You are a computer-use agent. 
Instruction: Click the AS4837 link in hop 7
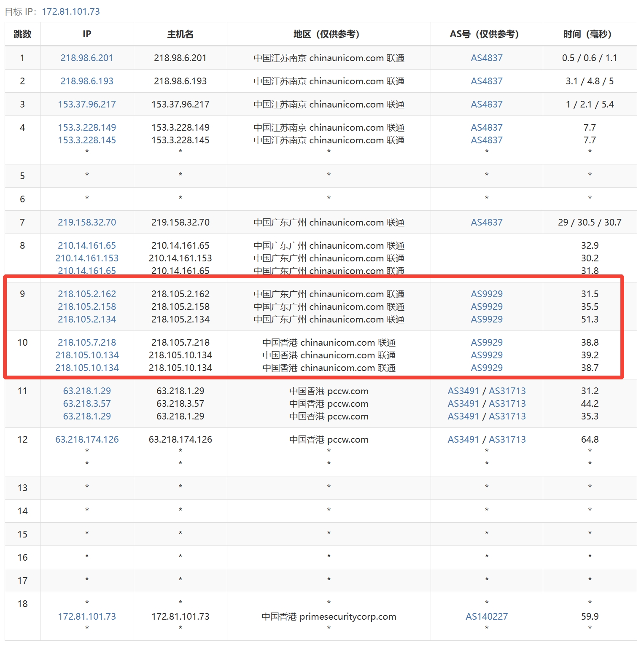pyautogui.click(x=487, y=222)
